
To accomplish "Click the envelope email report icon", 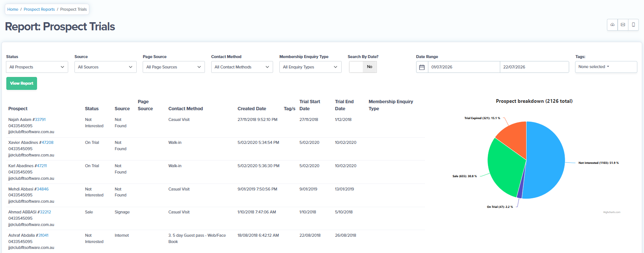I will 623,25.
